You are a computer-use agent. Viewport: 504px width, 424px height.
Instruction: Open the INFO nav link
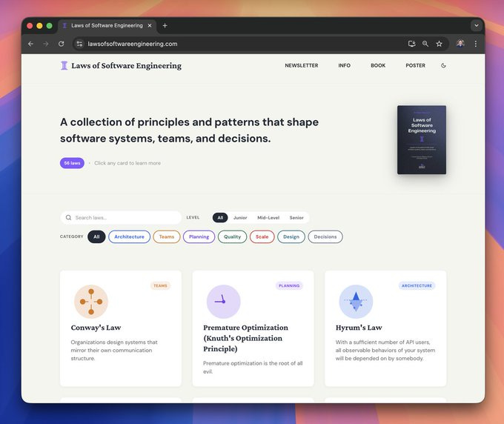[x=344, y=65]
